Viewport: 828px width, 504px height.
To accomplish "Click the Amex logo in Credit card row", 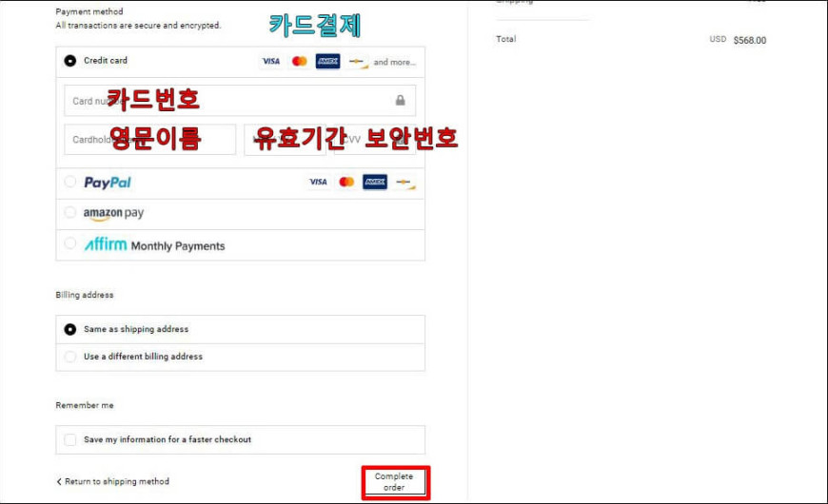I will click(x=328, y=61).
